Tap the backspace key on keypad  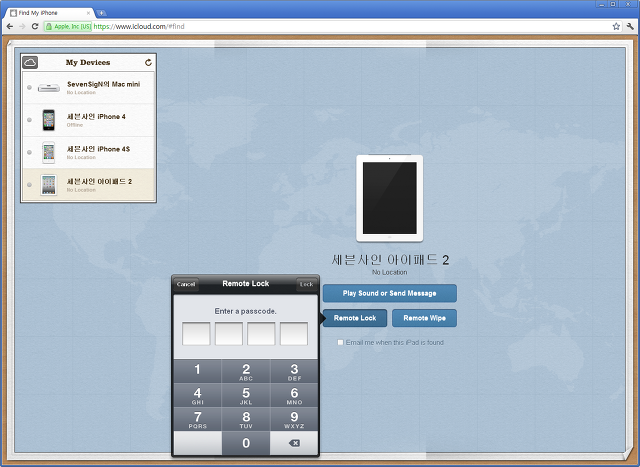pyautogui.click(x=294, y=443)
